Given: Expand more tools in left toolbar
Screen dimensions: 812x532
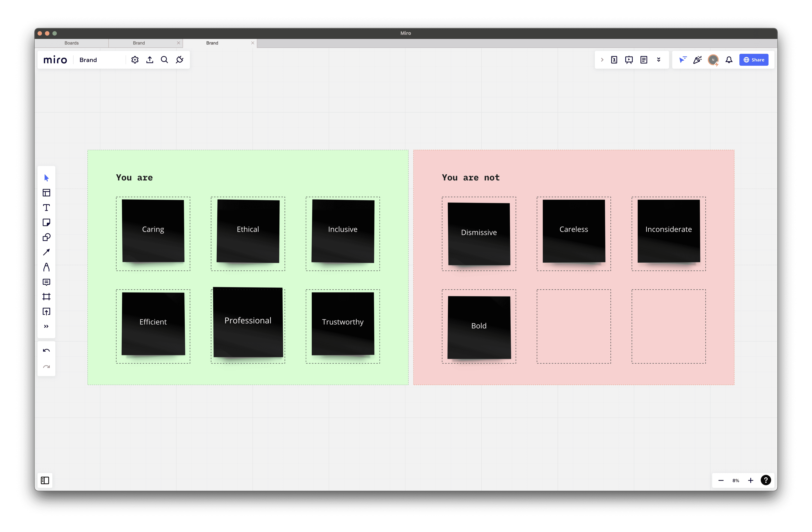Looking at the screenshot, I should click(x=46, y=326).
